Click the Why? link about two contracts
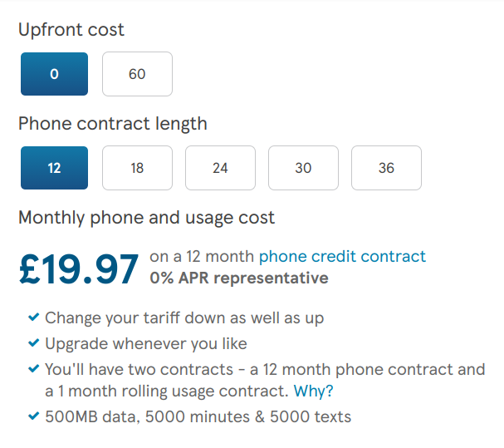The image size is (504, 448). [x=316, y=391]
